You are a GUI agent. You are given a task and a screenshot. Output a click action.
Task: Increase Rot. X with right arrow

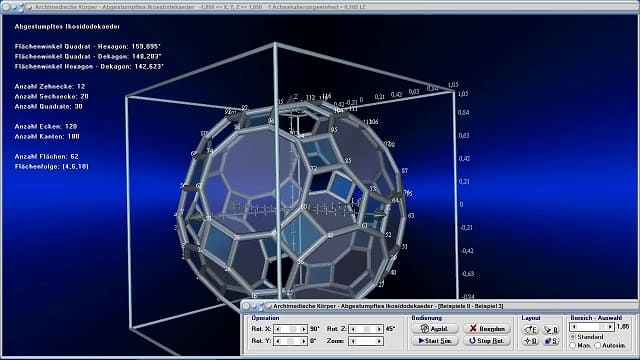[303, 329]
